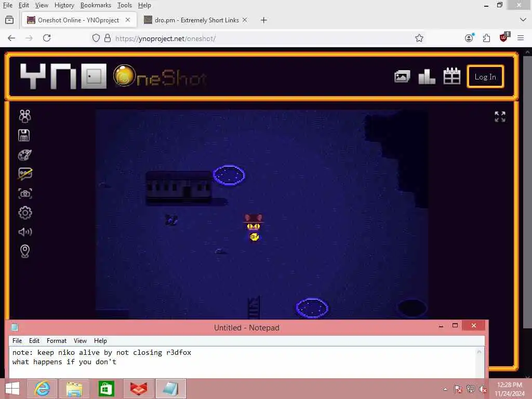532x399 pixels.
Task: Open the screenshots gallery icon in header
Action: point(402,76)
